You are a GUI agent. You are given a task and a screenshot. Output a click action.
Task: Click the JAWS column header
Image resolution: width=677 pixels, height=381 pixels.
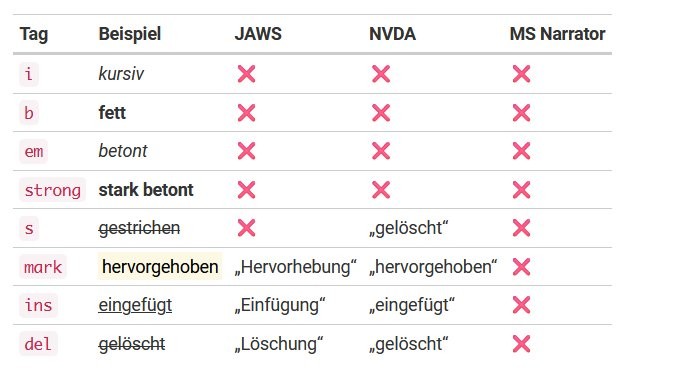(x=258, y=34)
